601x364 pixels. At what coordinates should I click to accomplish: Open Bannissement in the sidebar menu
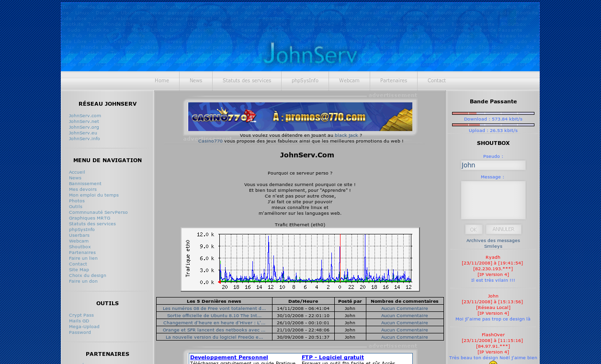click(85, 184)
